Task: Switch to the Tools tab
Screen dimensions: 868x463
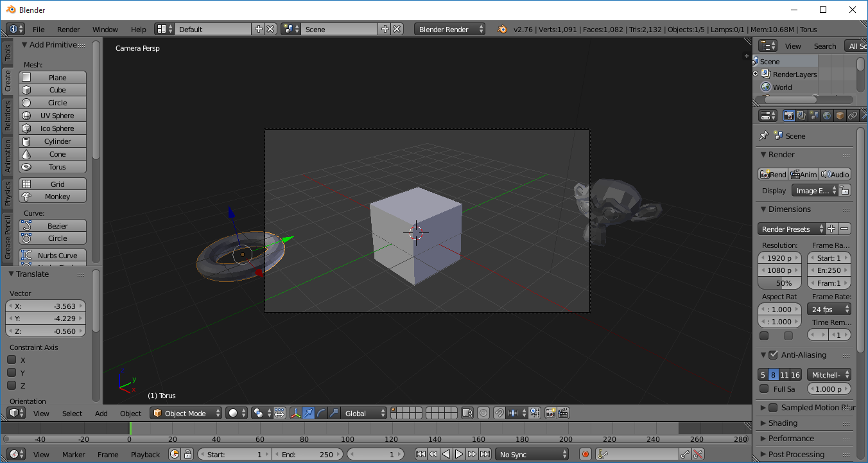Action: point(8,52)
